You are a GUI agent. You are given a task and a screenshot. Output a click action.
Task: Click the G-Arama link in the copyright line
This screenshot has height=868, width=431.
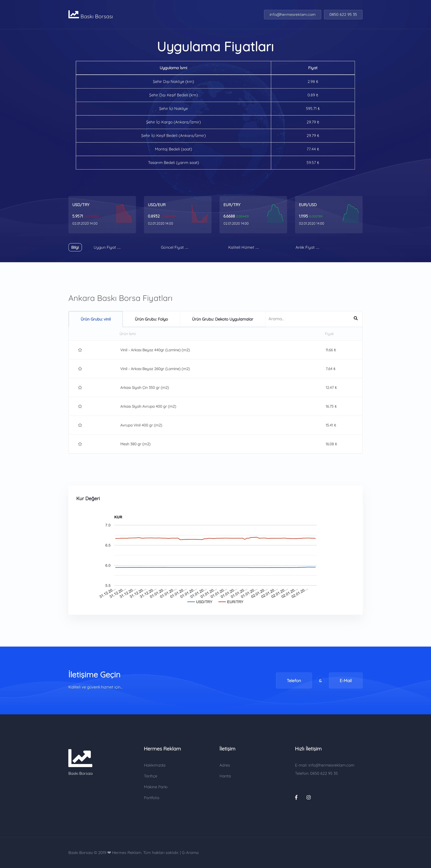[190, 853]
